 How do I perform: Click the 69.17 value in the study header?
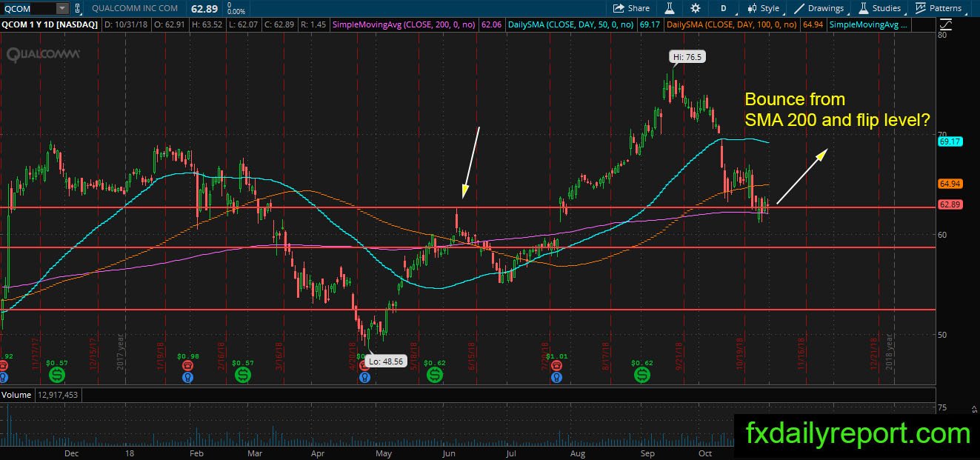[650, 25]
